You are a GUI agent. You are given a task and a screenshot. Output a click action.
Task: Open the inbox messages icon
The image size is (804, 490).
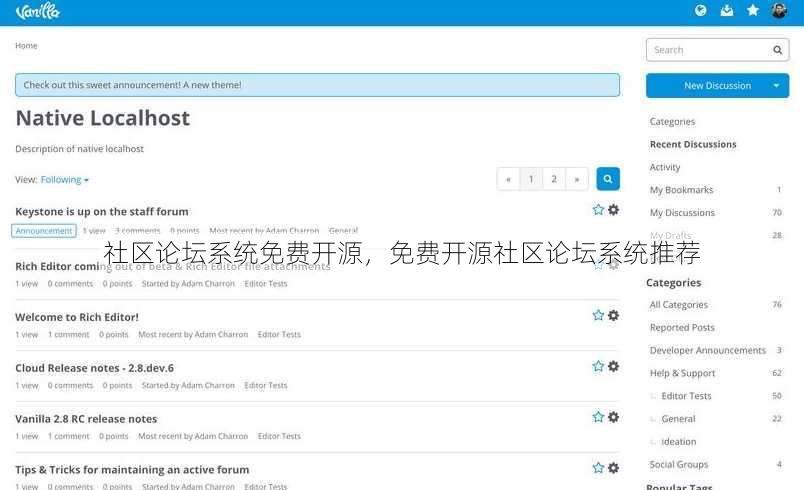pyautogui.click(x=727, y=10)
